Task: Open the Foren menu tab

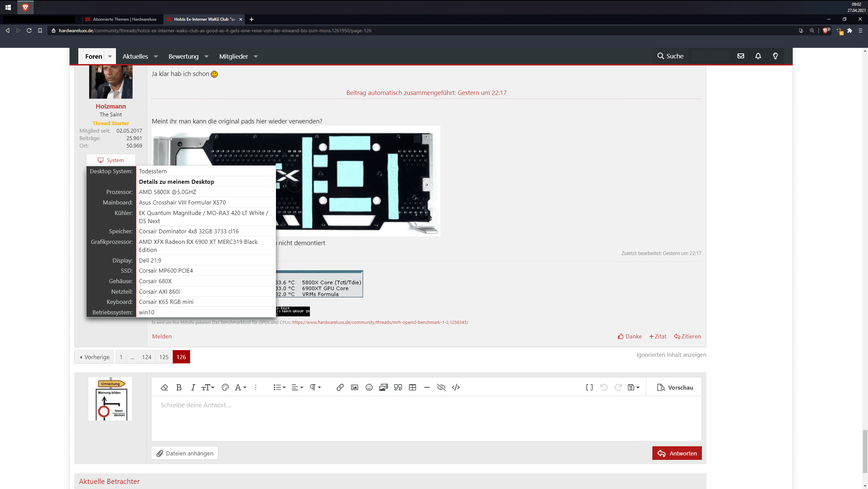Action: tap(94, 56)
